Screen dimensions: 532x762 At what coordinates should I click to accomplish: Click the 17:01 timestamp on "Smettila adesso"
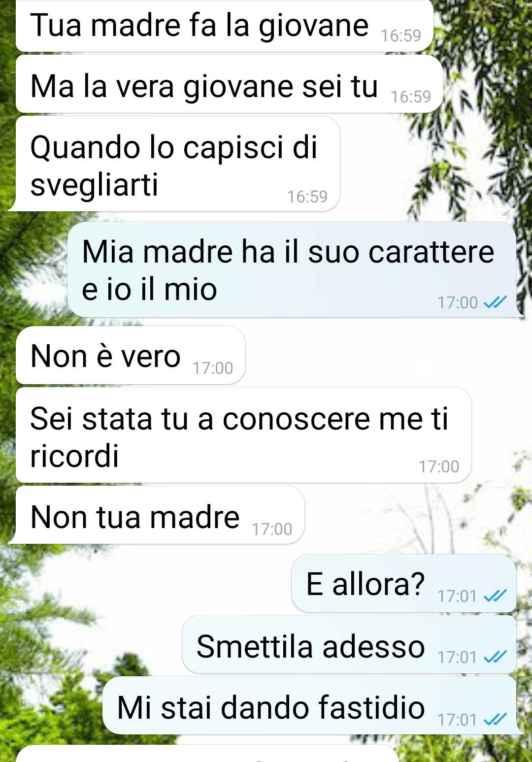pos(457,657)
